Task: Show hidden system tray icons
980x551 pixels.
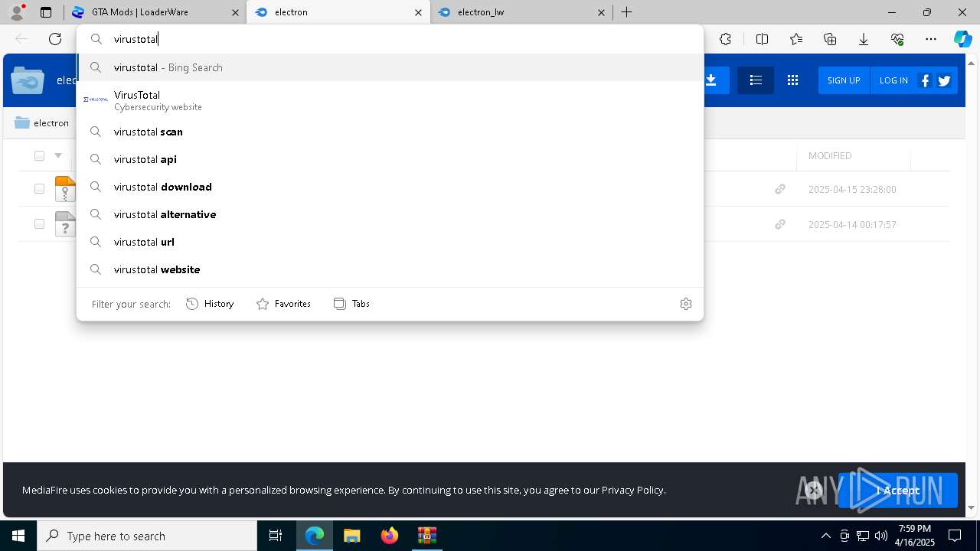Action: point(825,536)
